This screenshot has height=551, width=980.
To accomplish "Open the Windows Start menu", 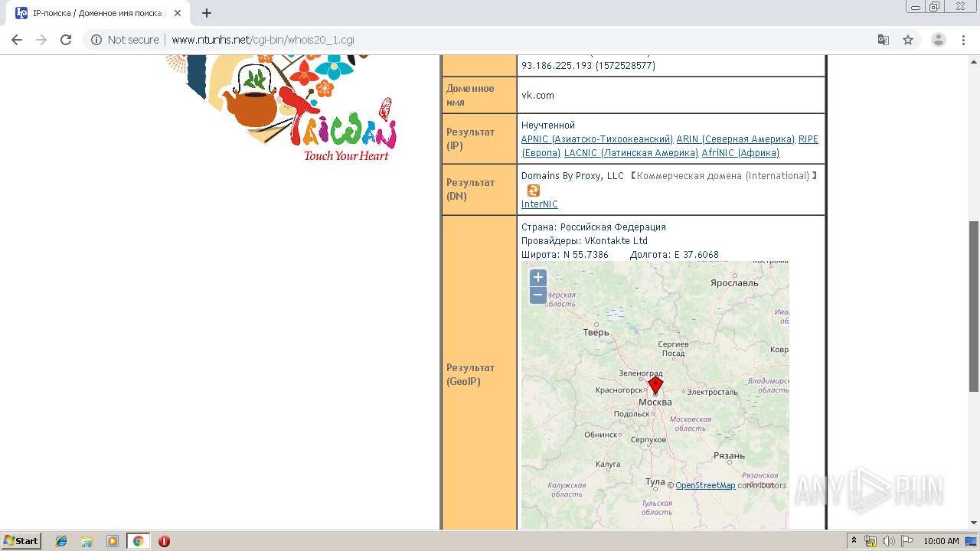I will (x=21, y=541).
